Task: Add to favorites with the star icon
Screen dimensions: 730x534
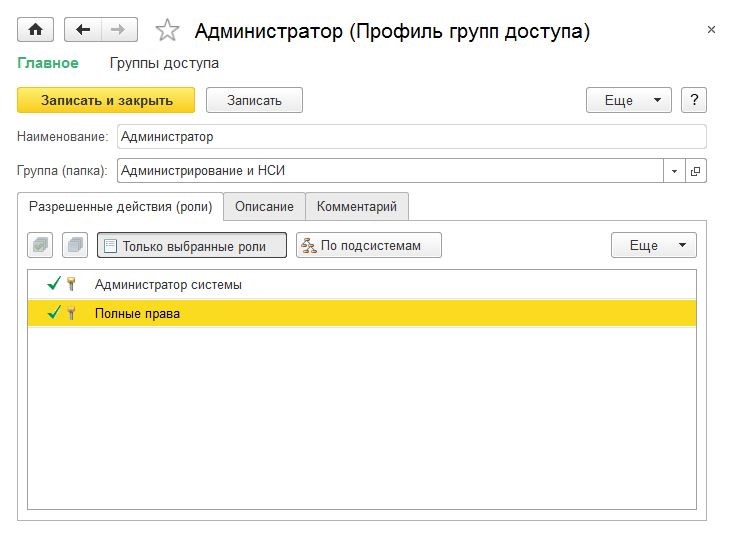Action: (167, 30)
